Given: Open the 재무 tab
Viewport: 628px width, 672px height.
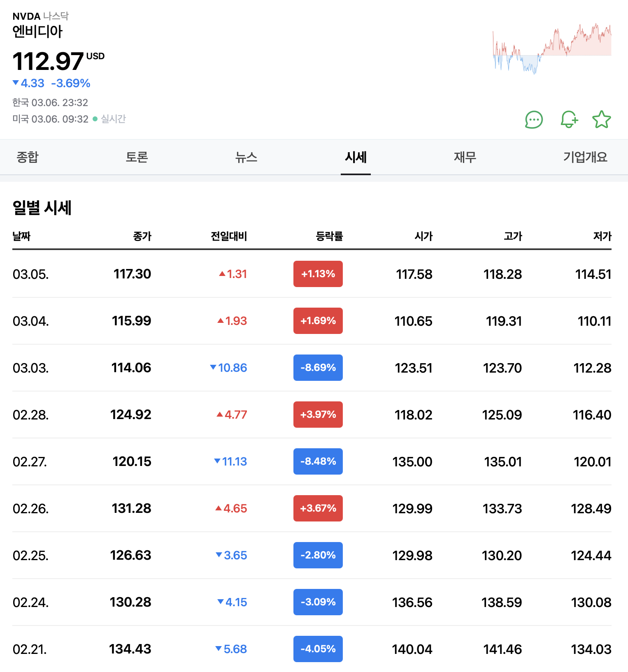Looking at the screenshot, I should coord(465,157).
